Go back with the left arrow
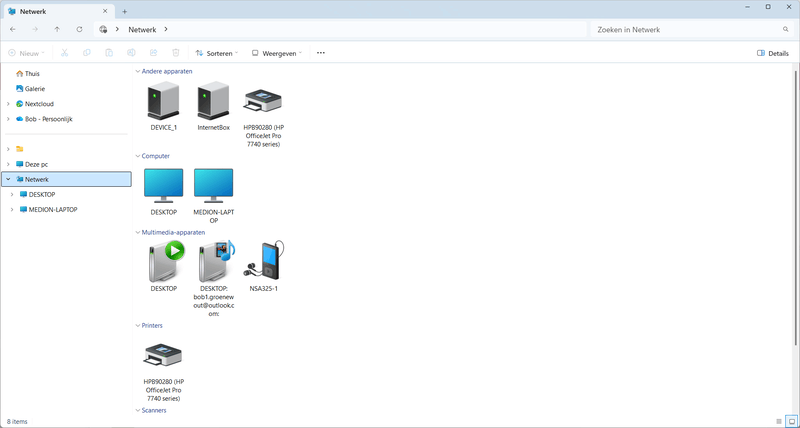Viewport: 800px width, 428px height. (13, 30)
